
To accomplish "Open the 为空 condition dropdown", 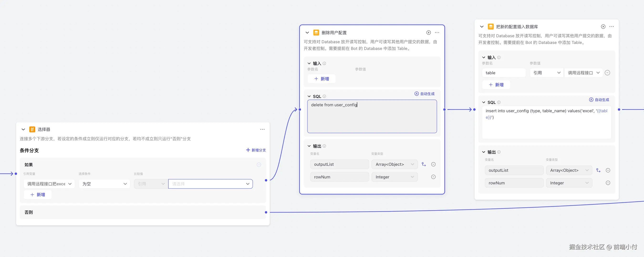I will click(104, 184).
